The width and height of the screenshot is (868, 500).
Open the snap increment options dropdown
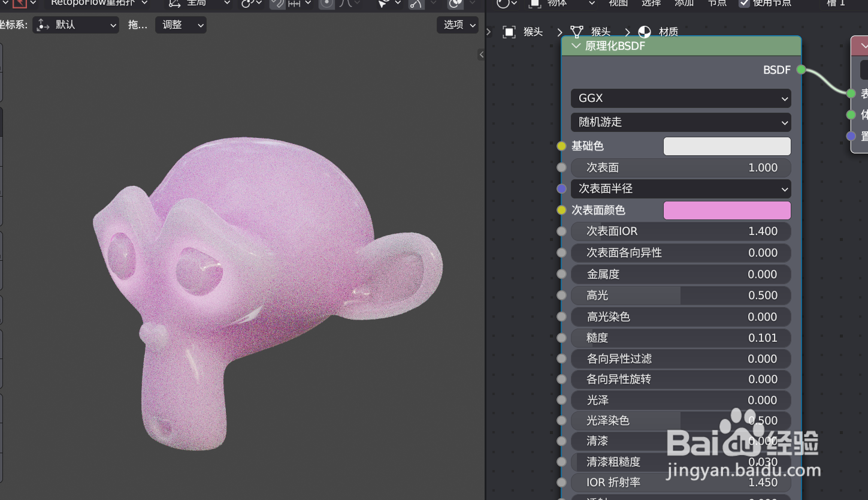coord(300,3)
